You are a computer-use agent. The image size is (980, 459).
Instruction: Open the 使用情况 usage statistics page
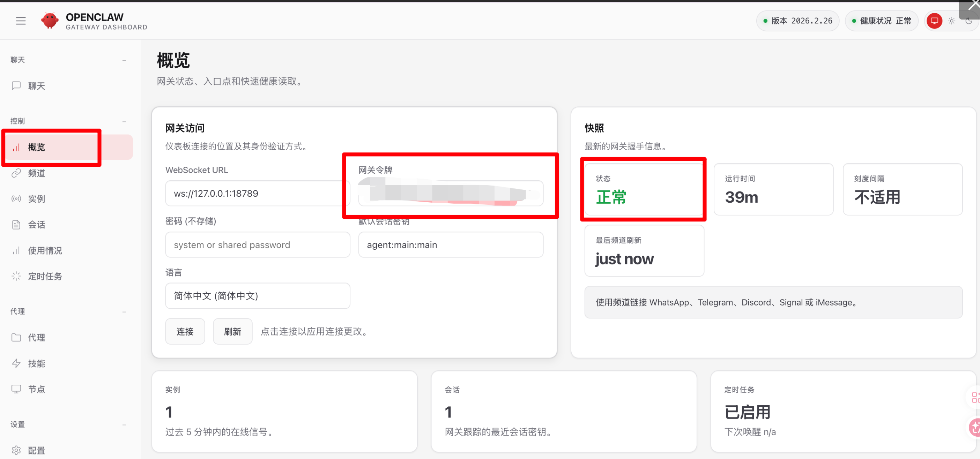click(45, 250)
